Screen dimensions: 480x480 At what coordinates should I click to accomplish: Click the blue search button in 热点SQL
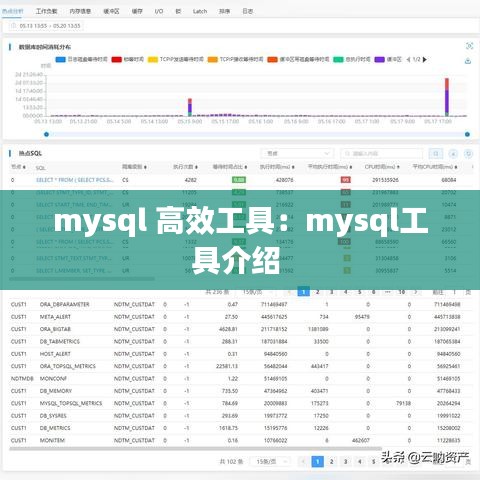coord(436,154)
